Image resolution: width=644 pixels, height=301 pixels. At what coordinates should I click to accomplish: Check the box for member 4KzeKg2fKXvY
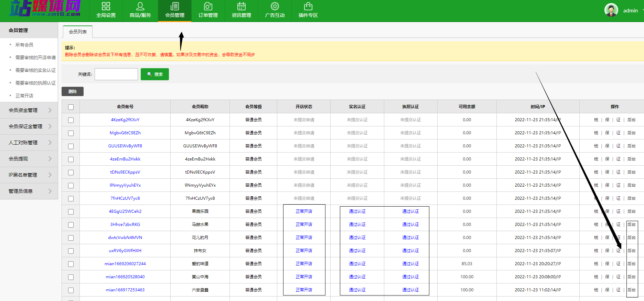coord(71,120)
